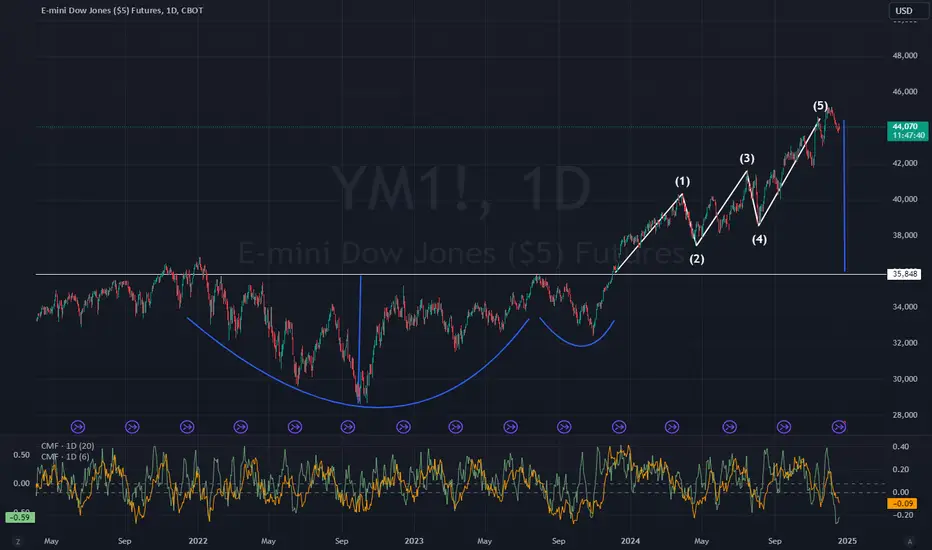Open the September 2024 contract rollover marker
Viewport: 932px width, 550px height.
(784, 426)
